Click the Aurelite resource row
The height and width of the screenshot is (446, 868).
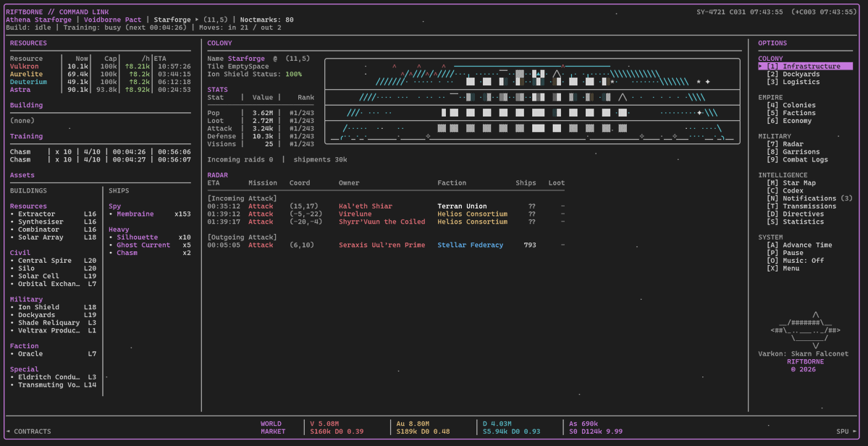100,74
